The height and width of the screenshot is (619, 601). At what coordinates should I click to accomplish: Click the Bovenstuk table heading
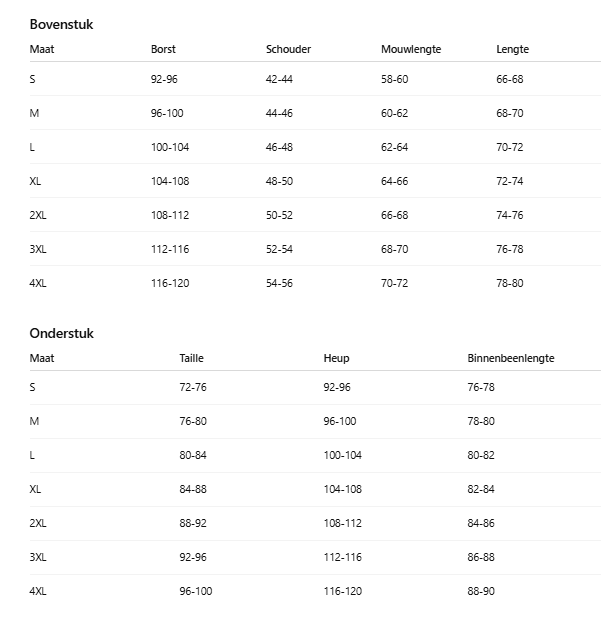(61, 24)
